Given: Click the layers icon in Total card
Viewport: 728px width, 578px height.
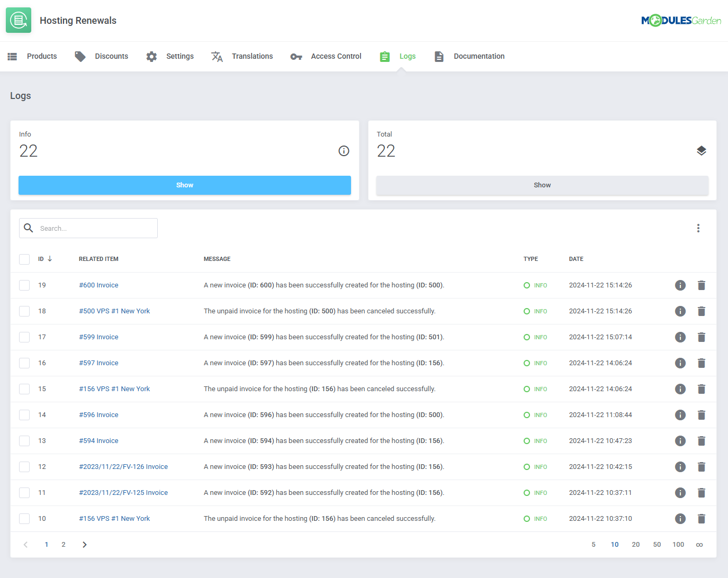Looking at the screenshot, I should coord(702,151).
